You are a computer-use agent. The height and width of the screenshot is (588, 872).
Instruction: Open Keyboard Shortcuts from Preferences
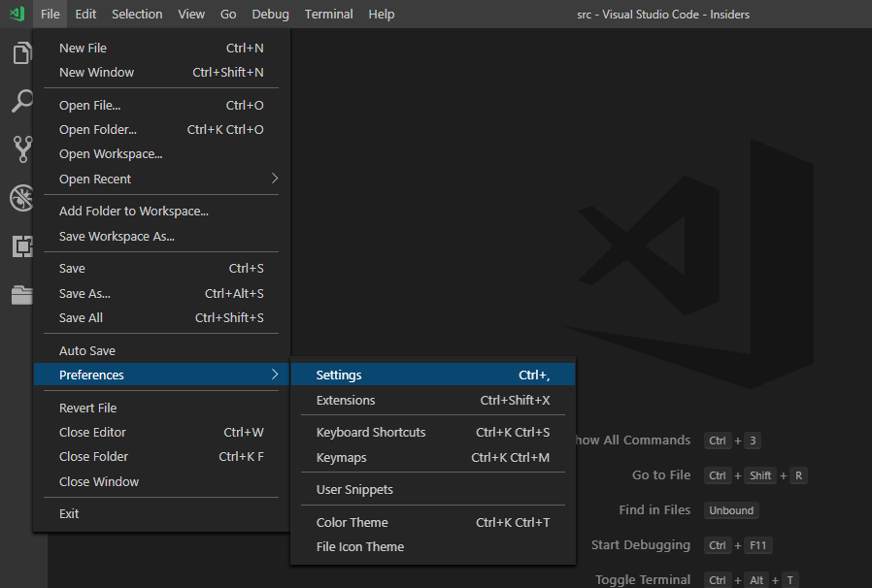point(370,432)
